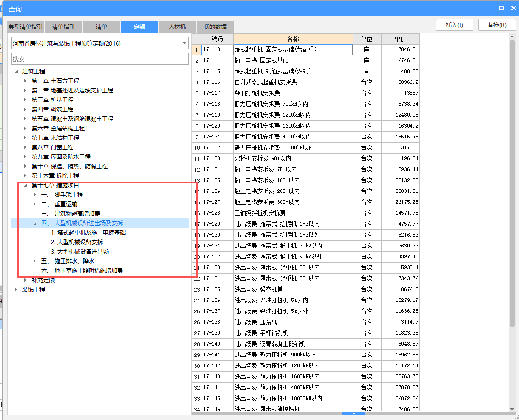Image resolution: width=519 pixels, height=420 pixels.
Task: Open the 人材机 tab
Action: tap(177, 27)
